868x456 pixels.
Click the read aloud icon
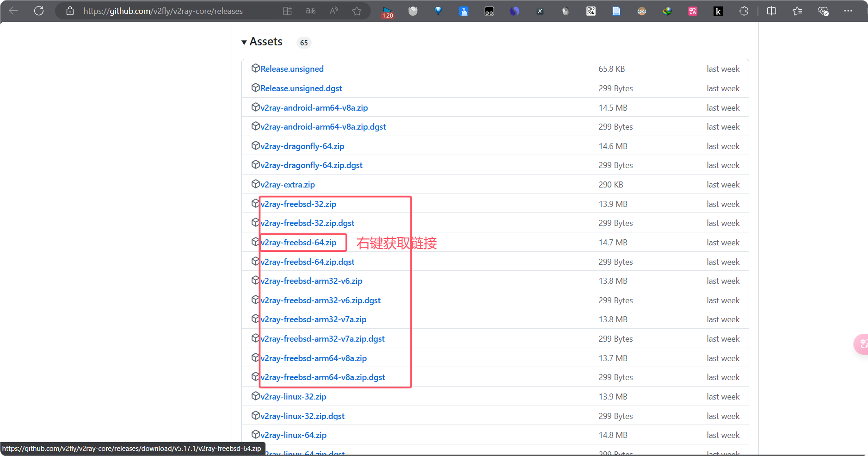coord(333,11)
